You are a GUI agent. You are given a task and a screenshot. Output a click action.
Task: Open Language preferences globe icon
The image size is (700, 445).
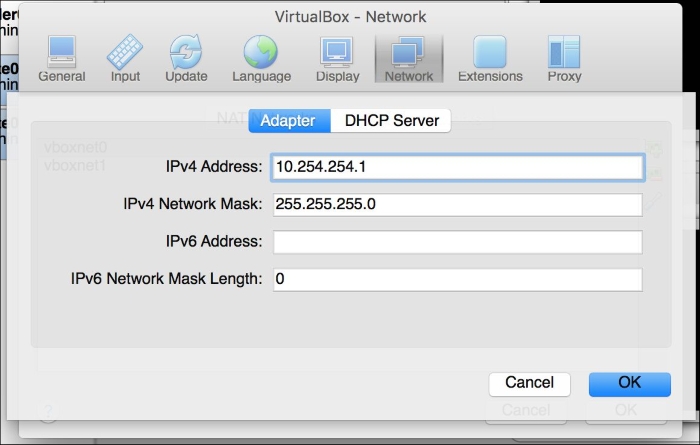[x=261, y=59]
